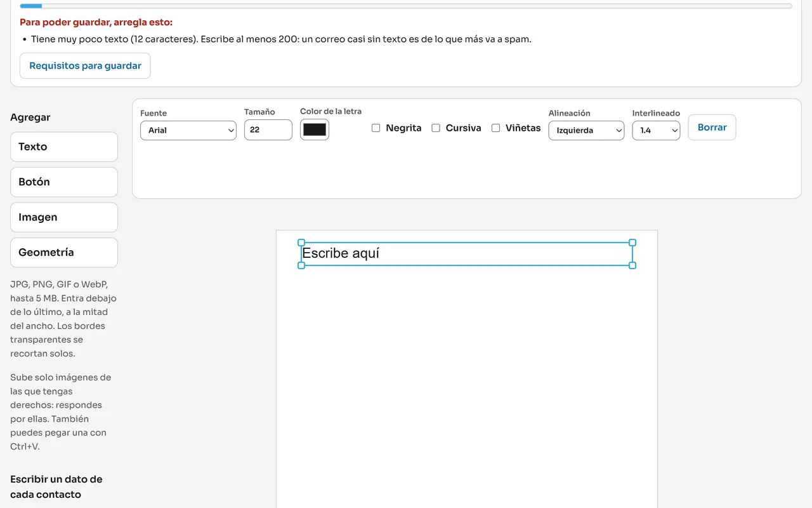Image resolution: width=812 pixels, height=508 pixels.
Task: Click the bottom-left resize handle of text box
Action: point(301,265)
